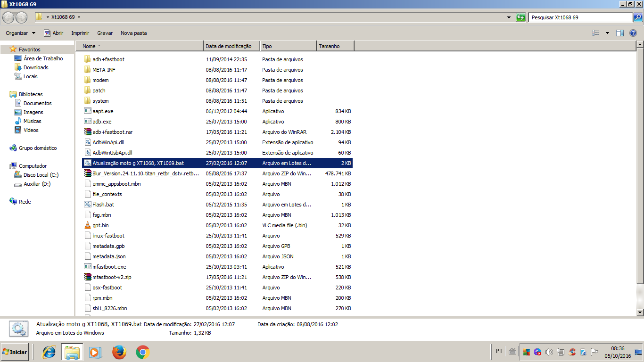Screen dimensions: 644x362
Task: Select the mfastboot-v2.zip archive icon
Action: coord(87,277)
